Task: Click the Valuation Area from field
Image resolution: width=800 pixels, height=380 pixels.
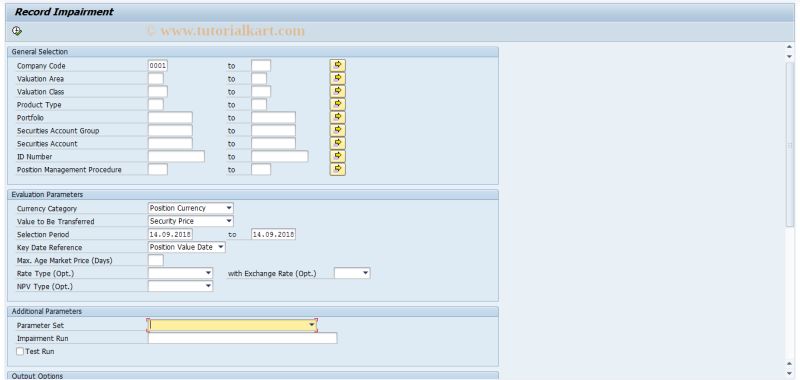Action: tap(156, 79)
